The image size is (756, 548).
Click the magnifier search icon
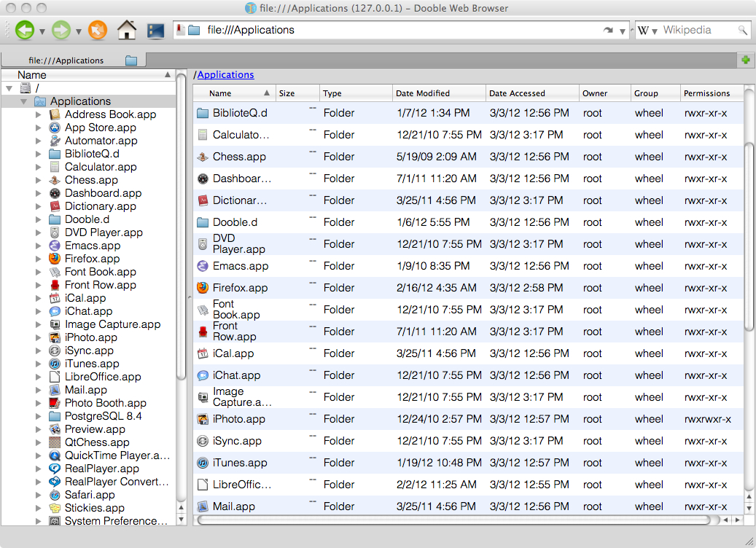point(742,31)
